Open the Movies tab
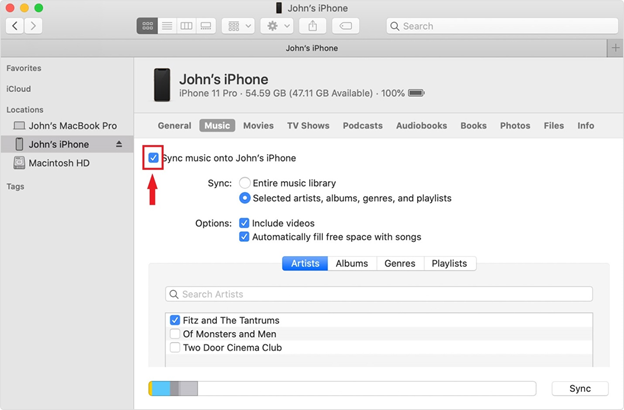624x410 pixels. pos(258,125)
